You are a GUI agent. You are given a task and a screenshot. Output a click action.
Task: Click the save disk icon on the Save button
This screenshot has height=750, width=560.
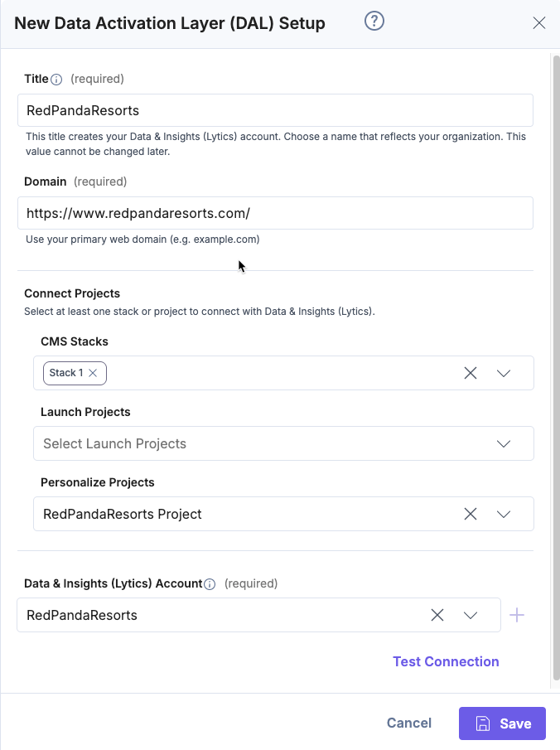coord(485,723)
